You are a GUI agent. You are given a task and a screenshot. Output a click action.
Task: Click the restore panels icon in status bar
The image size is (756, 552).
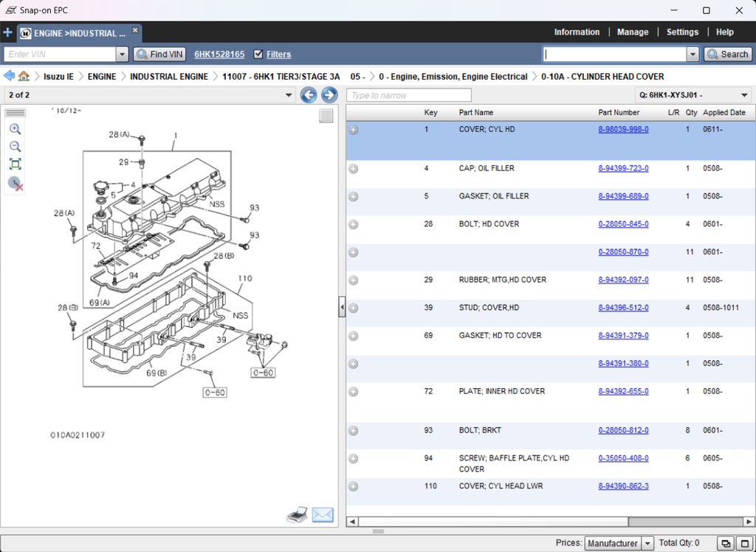(726, 543)
